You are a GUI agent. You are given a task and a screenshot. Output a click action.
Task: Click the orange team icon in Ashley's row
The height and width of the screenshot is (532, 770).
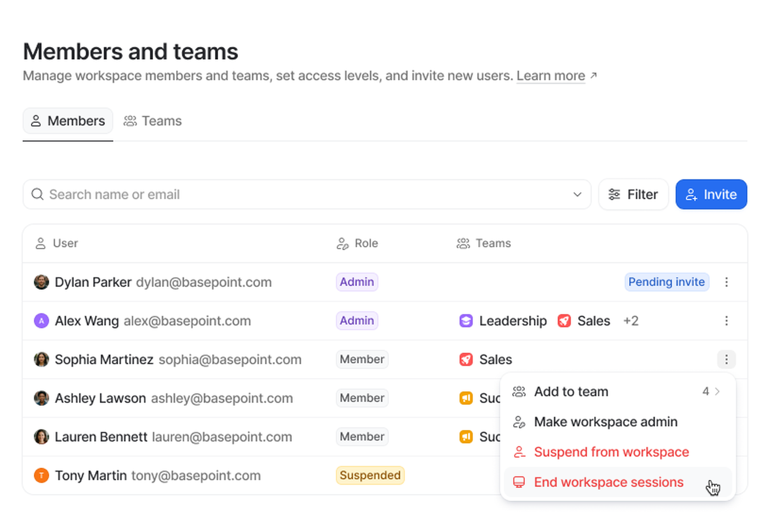pyautogui.click(x=466, y=398)
